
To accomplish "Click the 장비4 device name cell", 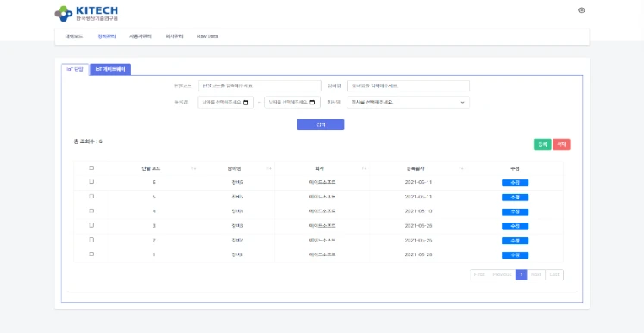I will (237, 211).
